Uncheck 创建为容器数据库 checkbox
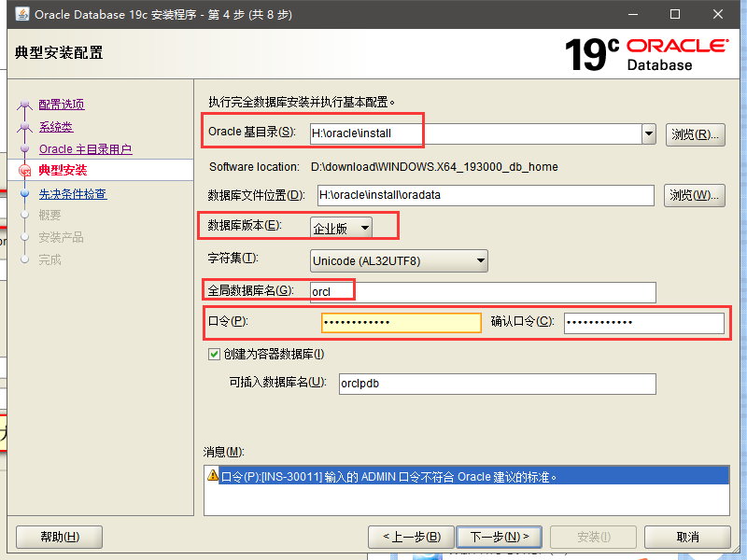This screenshot has height=560, width=747. click(214, 354)
